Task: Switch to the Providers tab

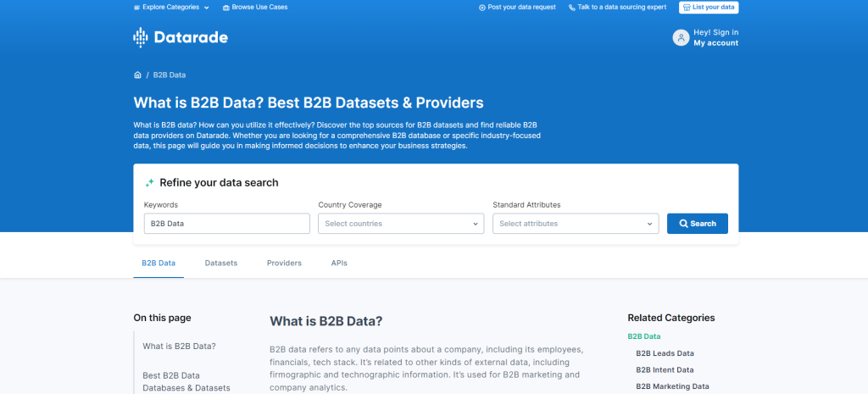Action: point(284,263)
